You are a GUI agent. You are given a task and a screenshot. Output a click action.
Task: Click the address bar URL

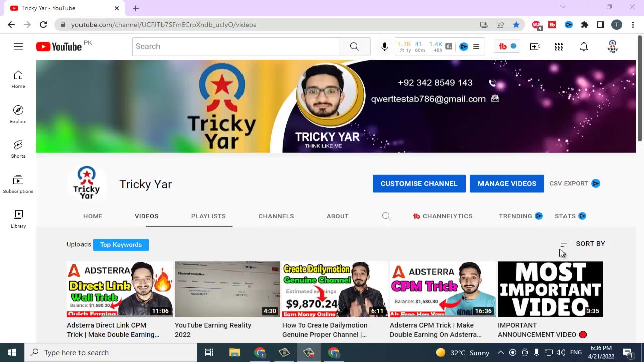coord(164,25)
